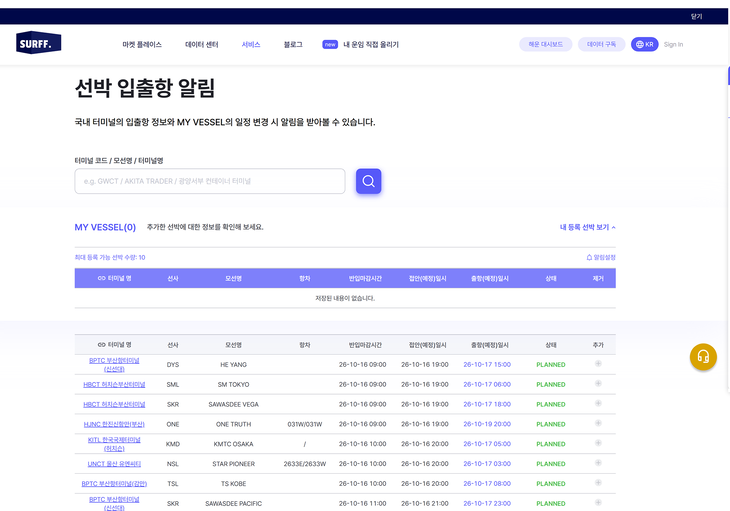The width and height of the screenshot is (730, 511).
Task: Click the new badge beside 내 운임 직접 올리기
Action: pos(330,45)
